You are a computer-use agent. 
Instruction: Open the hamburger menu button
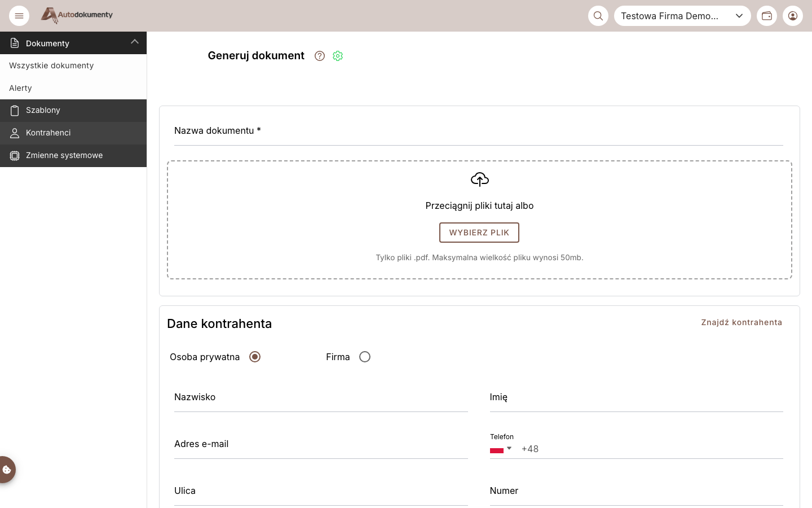click(19, 16)
